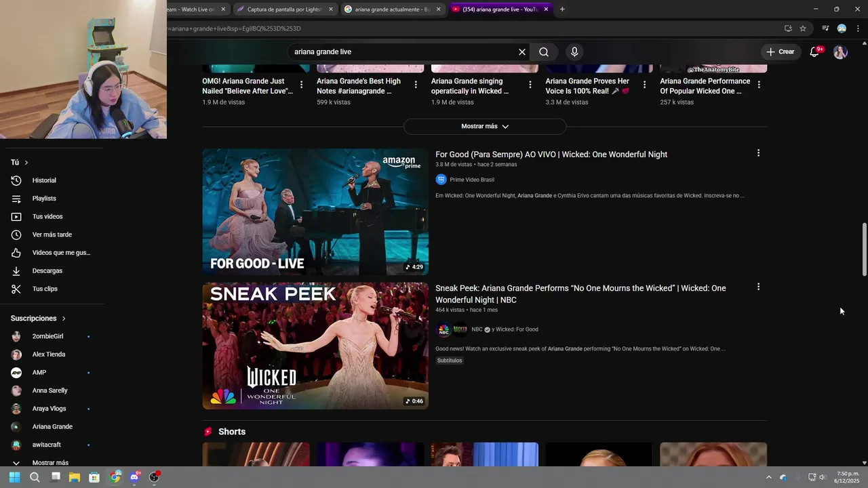Focus the YouTube search input field
This screenshot has height=488, width=868.
pyautogui.click(x=403, y=52)
